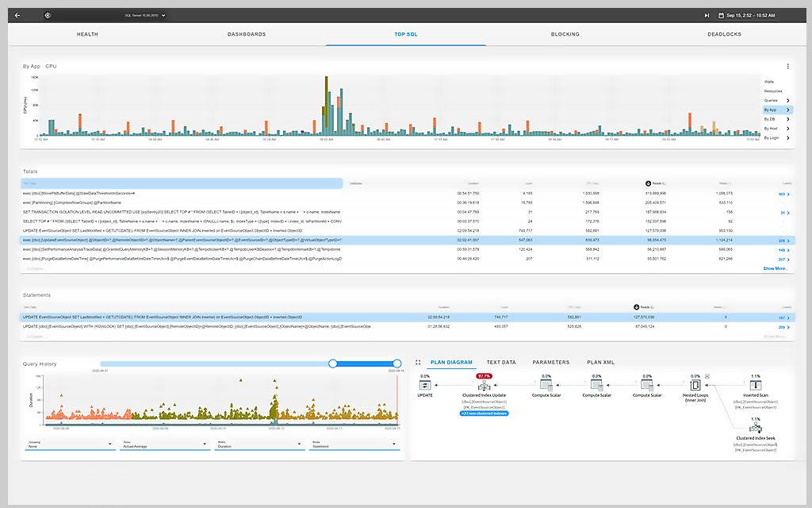Open the PARAMETERS tab in the plan panel
Screen dimensions: 812x508
pos(551,362)
